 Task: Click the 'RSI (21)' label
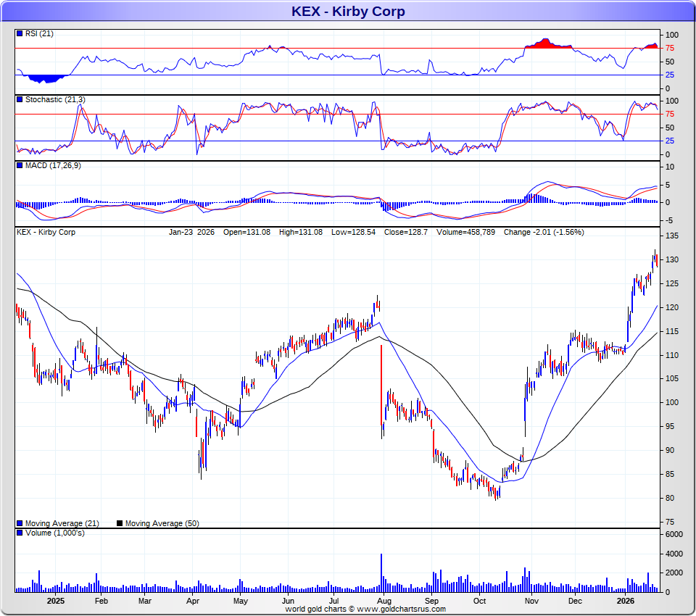(39, 34)
